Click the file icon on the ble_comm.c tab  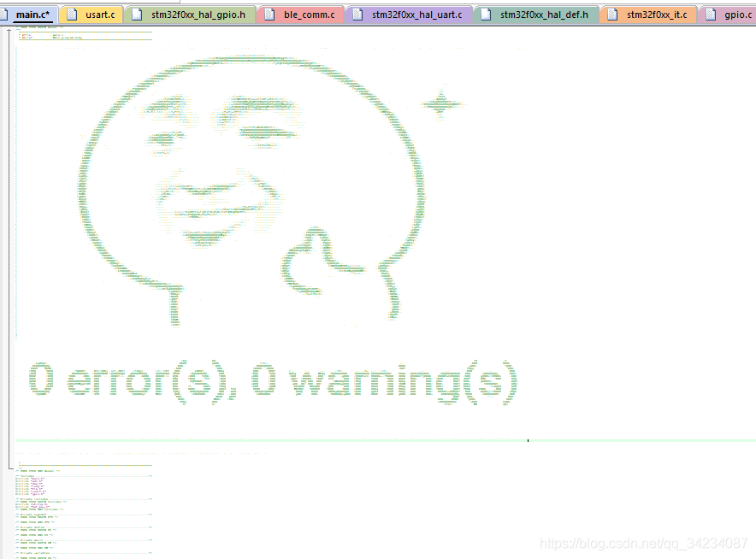click(269, 15)
